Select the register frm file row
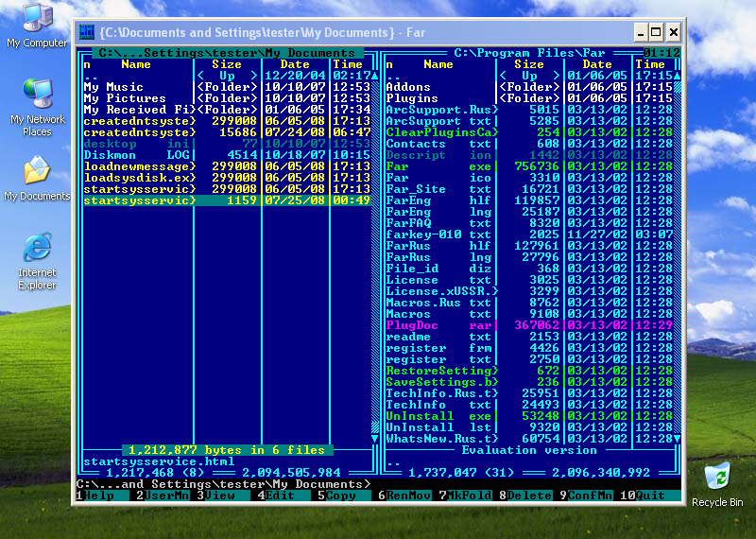756x539 pixels. tap(529, 348)
